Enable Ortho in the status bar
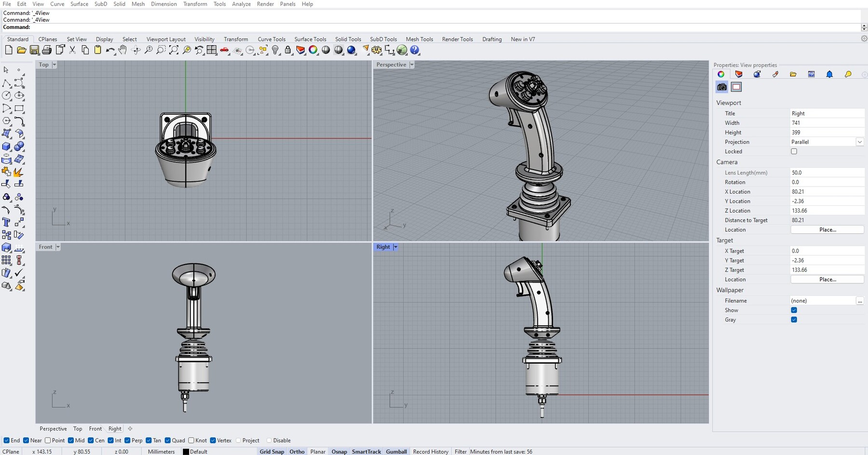The height and width of the screenshot is (455, 868). tap(297, 452)
